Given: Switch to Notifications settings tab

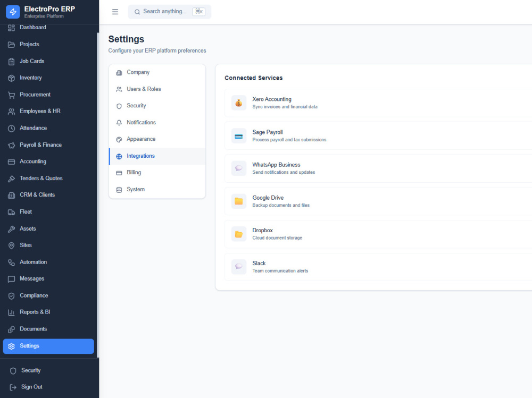Looking at the screenshot, I should [x=157, y=123].
